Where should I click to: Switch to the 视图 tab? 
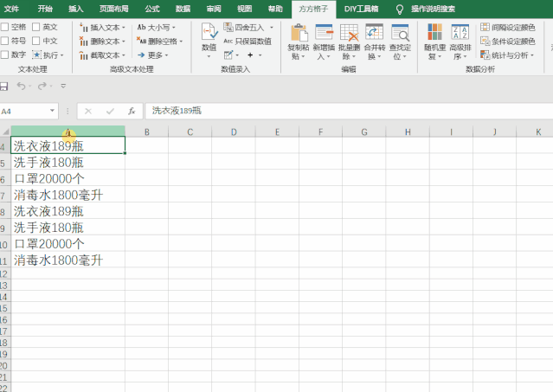click(244, 9)
